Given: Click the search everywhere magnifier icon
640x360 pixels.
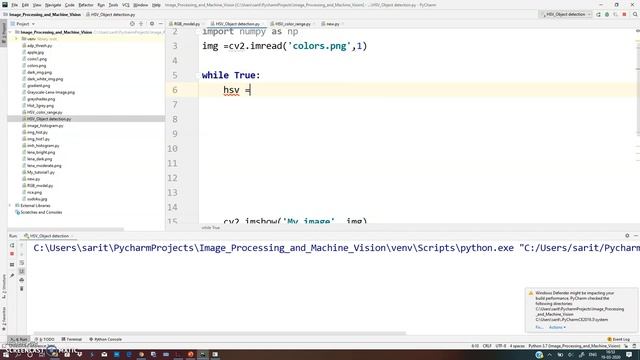Looking at the screenshot, I should (635, 14).
